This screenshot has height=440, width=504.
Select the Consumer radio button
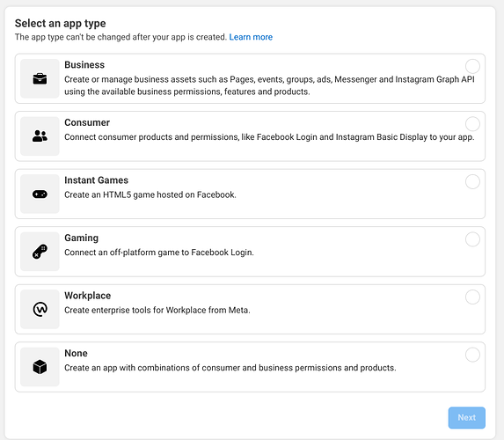[472, 124]
